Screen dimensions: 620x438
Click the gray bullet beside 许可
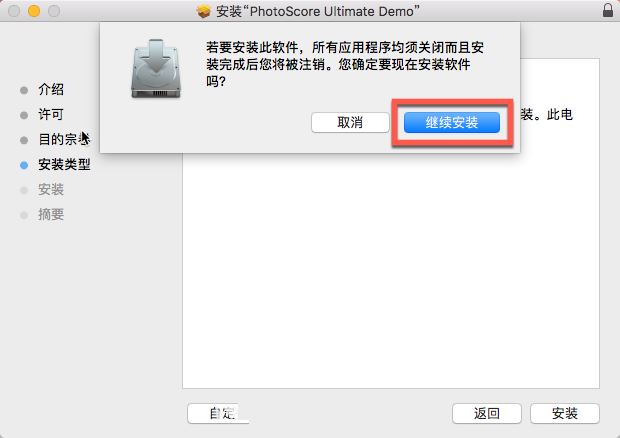click(24, 115)
